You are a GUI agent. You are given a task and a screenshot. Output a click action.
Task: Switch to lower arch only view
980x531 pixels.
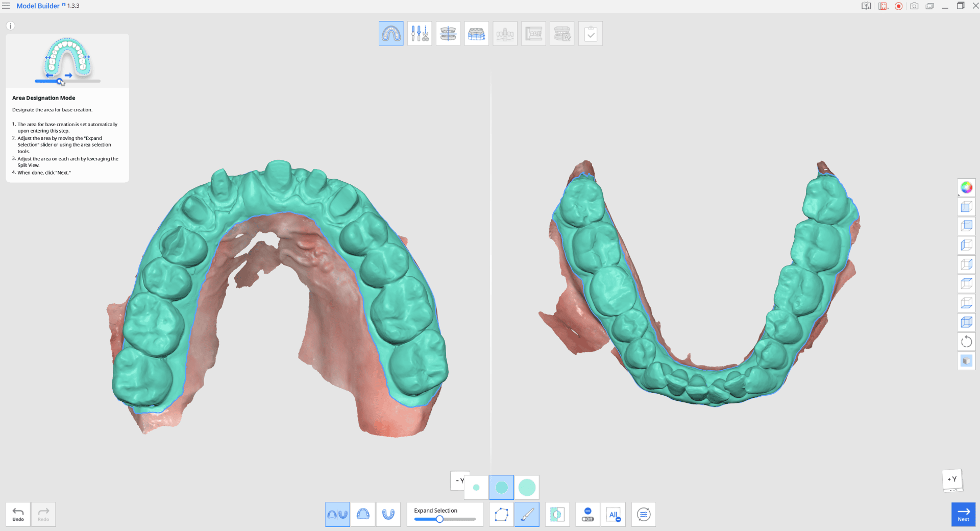[x=388, y=515]
